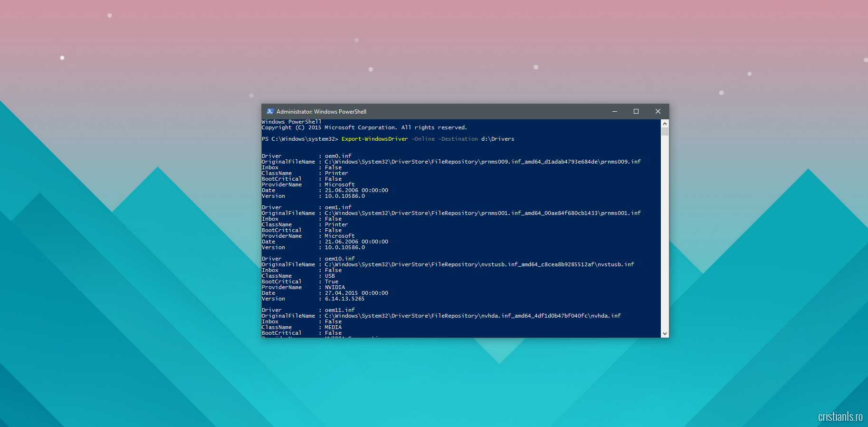The height and width of the screenshot is (427, 868).
Task: Click the oem11.inf driver value
Action: pyautogui.click(x=340, y=310)
